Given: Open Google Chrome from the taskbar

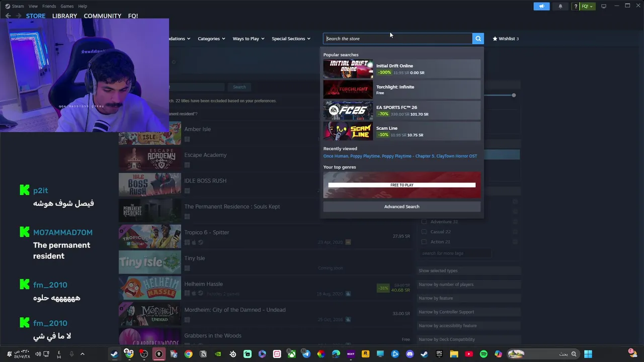Looking at the screenshot, I should coord(188,354).
